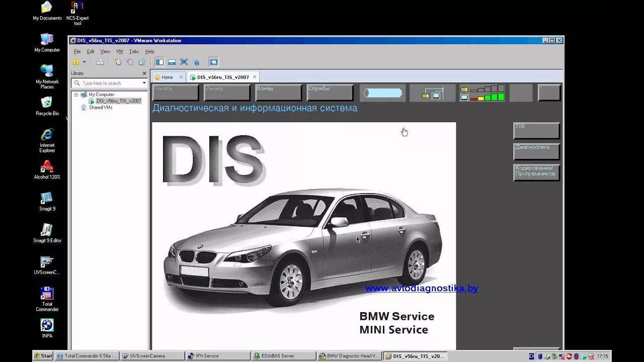Image resolution: width=644 pixels, height=362 pixels.
Task: Open the File menu
Action: [x=77, y=51]
